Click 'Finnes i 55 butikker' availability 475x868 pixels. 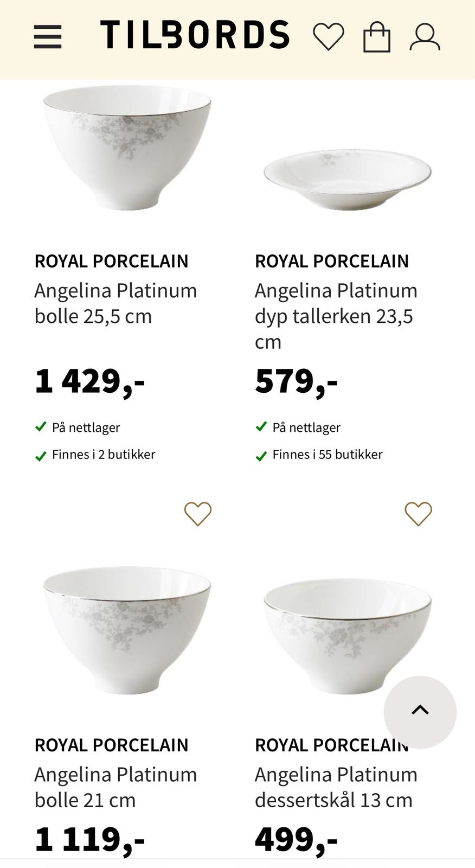pos(327,455)
